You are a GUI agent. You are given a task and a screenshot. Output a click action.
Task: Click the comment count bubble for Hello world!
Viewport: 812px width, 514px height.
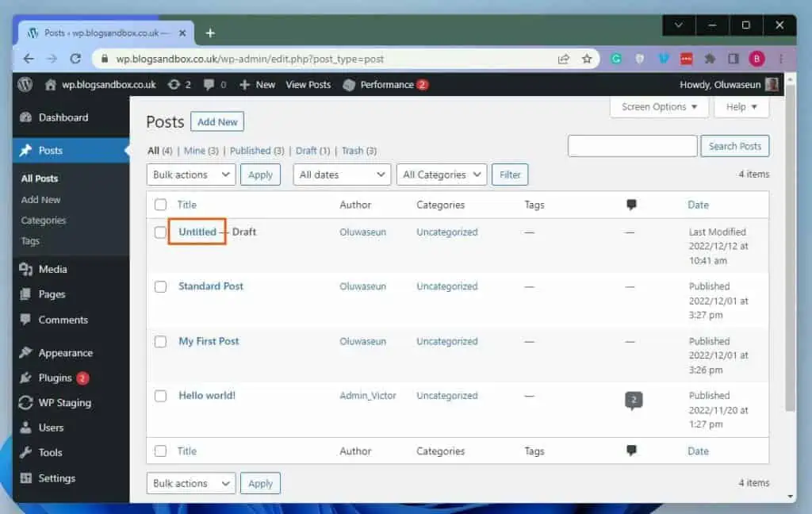click(x=633, y=400)
